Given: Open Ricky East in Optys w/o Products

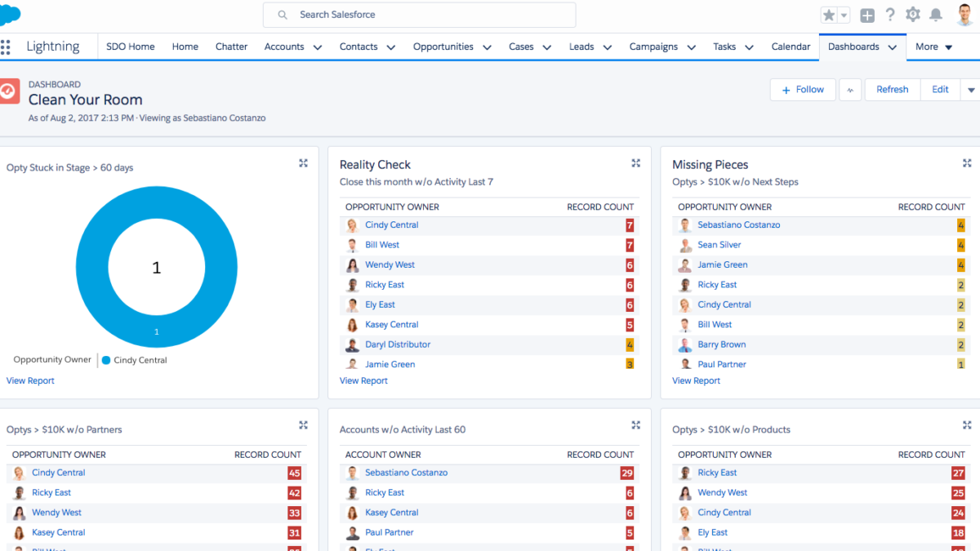Looking at the screenshot, I should pos(717,473).
